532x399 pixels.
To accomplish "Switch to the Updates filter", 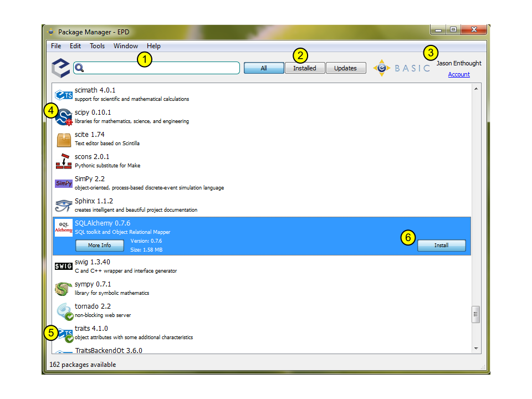I will (345, 68).
